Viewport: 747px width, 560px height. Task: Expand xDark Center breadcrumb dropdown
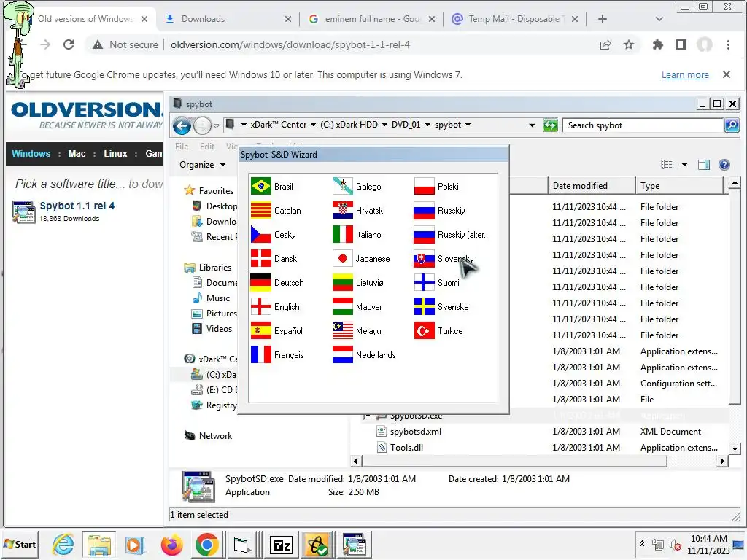[x=313, y=125]
